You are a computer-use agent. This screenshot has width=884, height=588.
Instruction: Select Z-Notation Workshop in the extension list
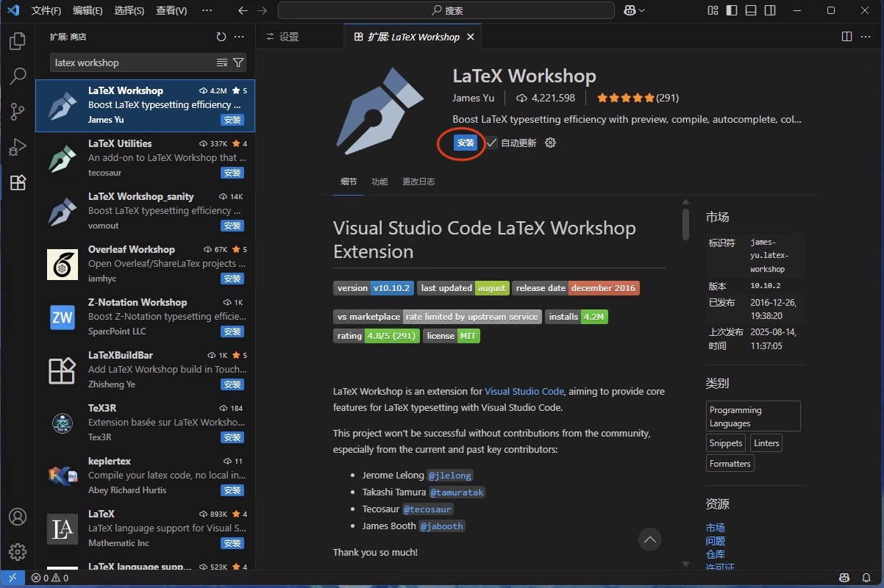(146, 318)
